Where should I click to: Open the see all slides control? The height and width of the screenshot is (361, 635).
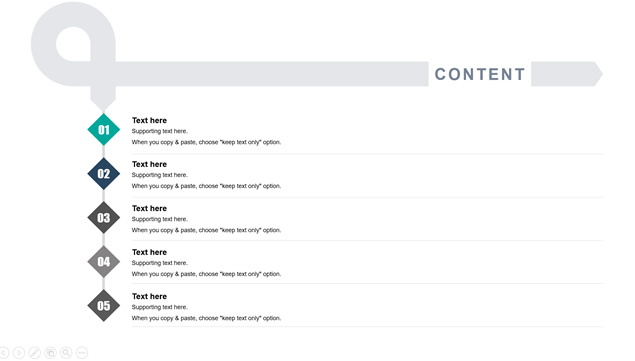click(50, 353)
